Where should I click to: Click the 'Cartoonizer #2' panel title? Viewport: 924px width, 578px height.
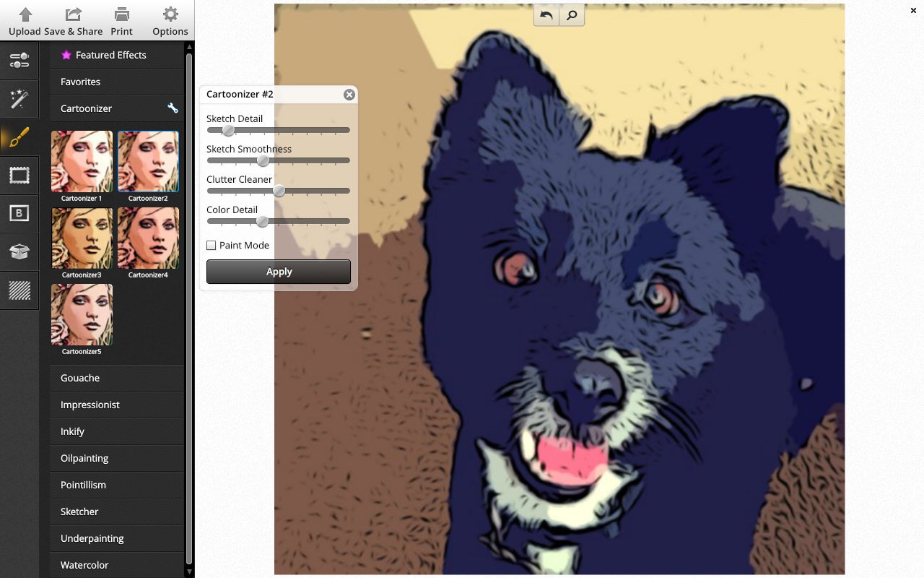(240, 94)
